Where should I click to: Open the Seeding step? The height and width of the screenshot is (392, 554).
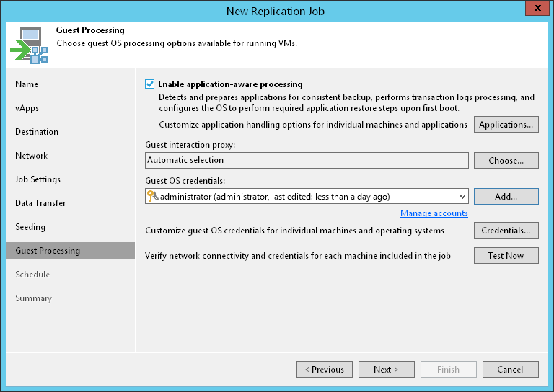[x=30, y=227]
